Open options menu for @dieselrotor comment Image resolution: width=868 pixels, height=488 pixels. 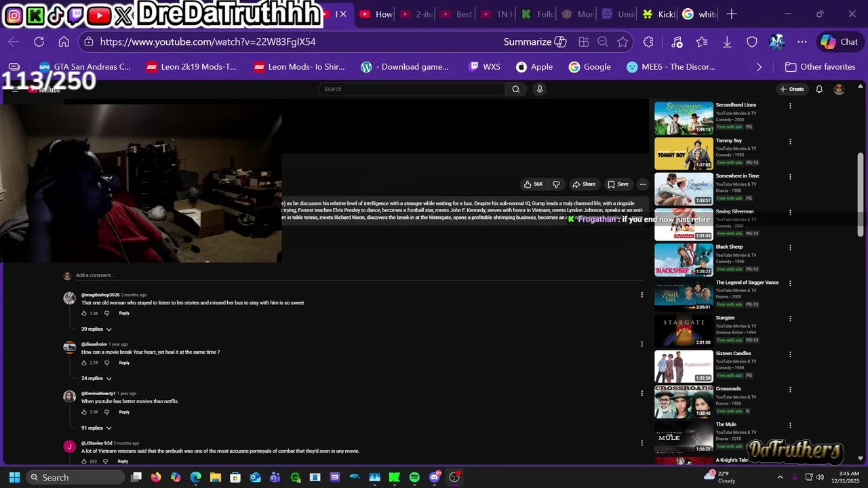(x=642, y=344)
